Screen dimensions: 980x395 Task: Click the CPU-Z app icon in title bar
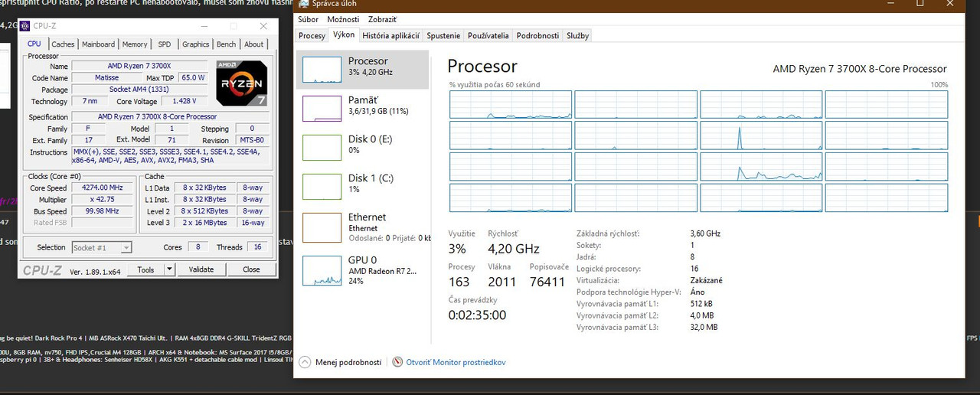(x=25, y=25)
